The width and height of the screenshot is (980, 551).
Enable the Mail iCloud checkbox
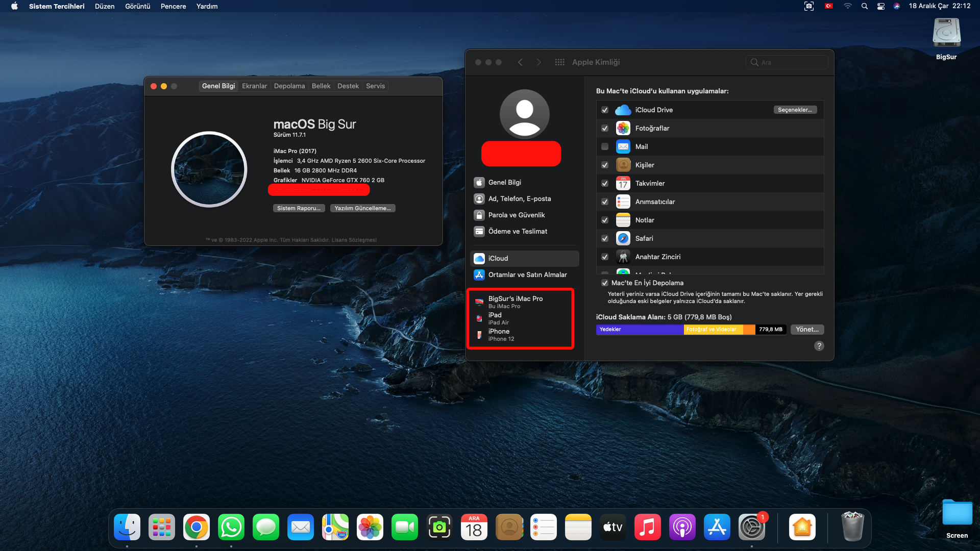point(605,147)
